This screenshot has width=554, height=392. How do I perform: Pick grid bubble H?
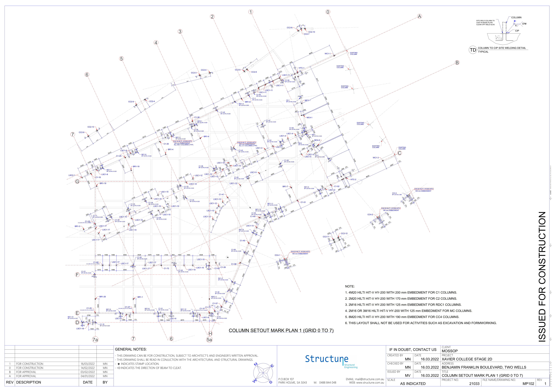(x=210, y=334)
